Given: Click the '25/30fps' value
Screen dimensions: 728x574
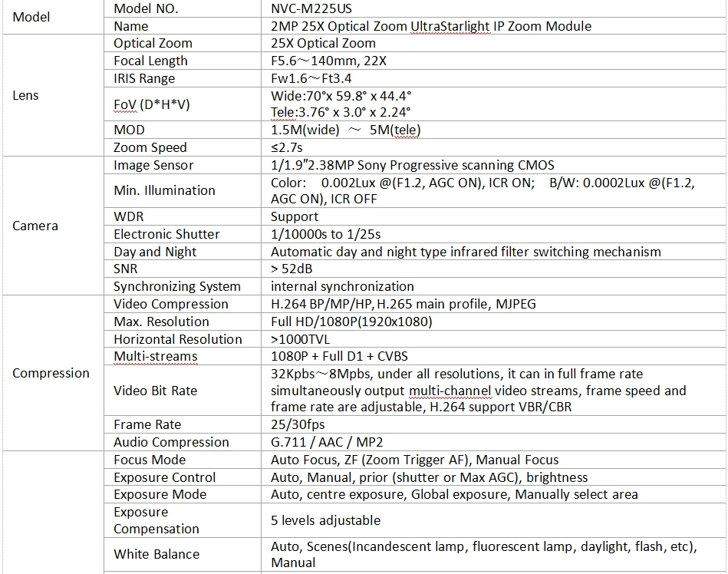Looking at the screenshot, I should (x=298, y=425).
